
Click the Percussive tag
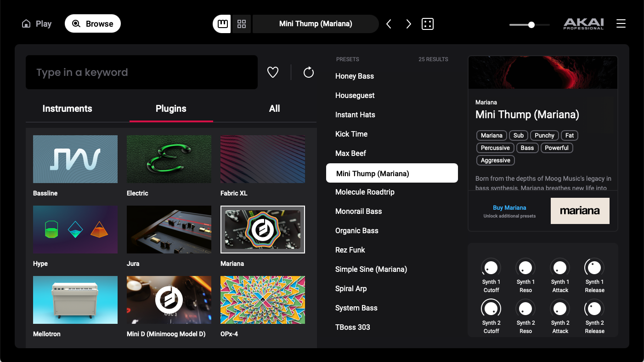coord(495,148)
